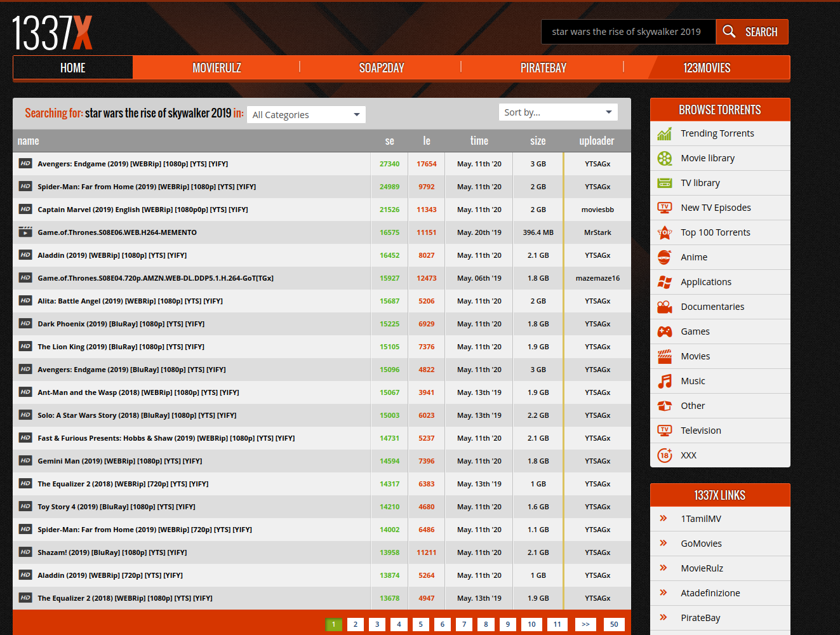Click HD icon beside Avengers Endgame WEBRip row
The image size is (840, 635).
pos(25,163)
